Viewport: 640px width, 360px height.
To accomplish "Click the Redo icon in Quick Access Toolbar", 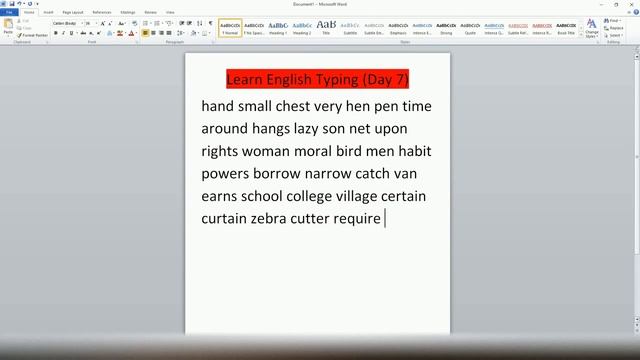I will (x=30, y=4).
